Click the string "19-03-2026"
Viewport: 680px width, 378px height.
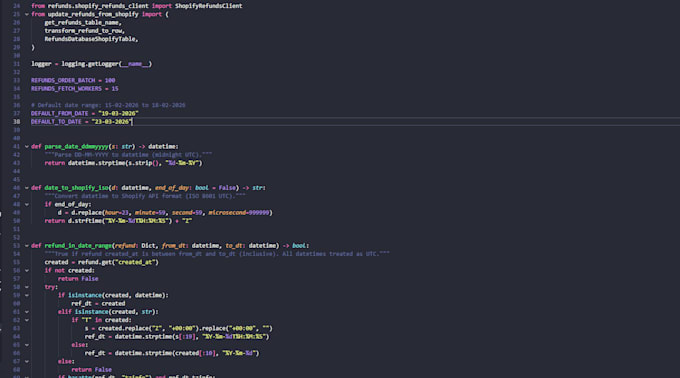pyautogui.click(x=118, y=114)
